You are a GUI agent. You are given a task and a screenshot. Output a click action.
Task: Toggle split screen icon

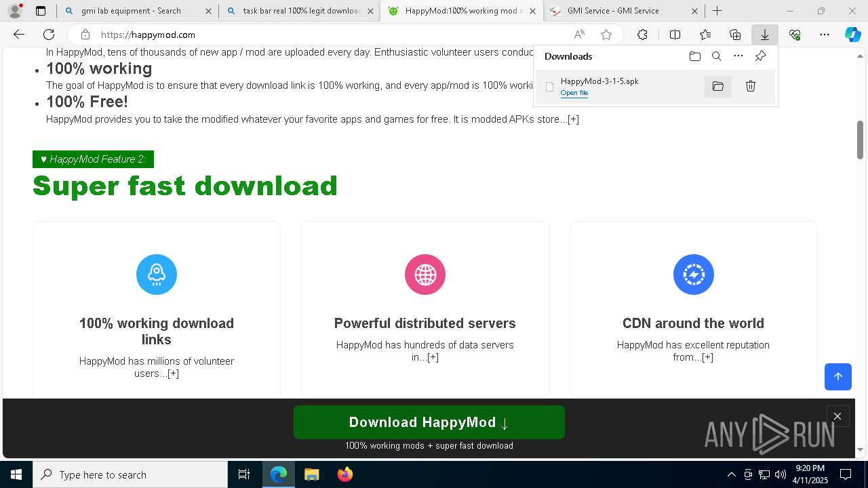click(675, 35)
